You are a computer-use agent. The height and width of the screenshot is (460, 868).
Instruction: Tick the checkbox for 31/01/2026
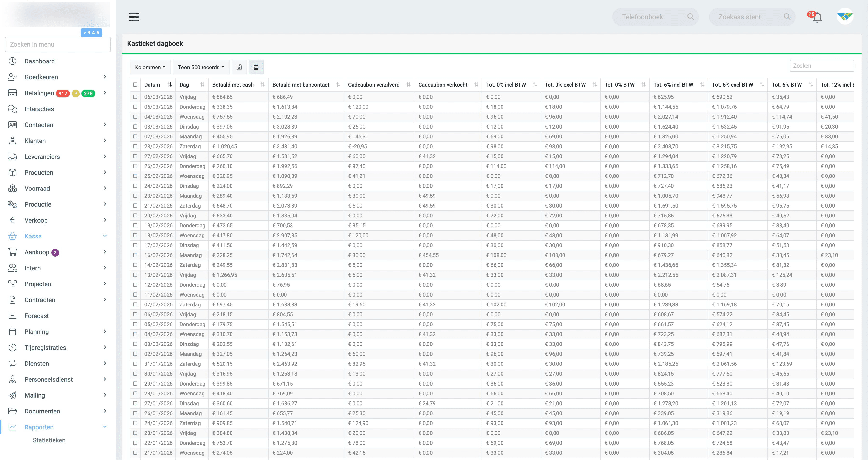[135, 364]
